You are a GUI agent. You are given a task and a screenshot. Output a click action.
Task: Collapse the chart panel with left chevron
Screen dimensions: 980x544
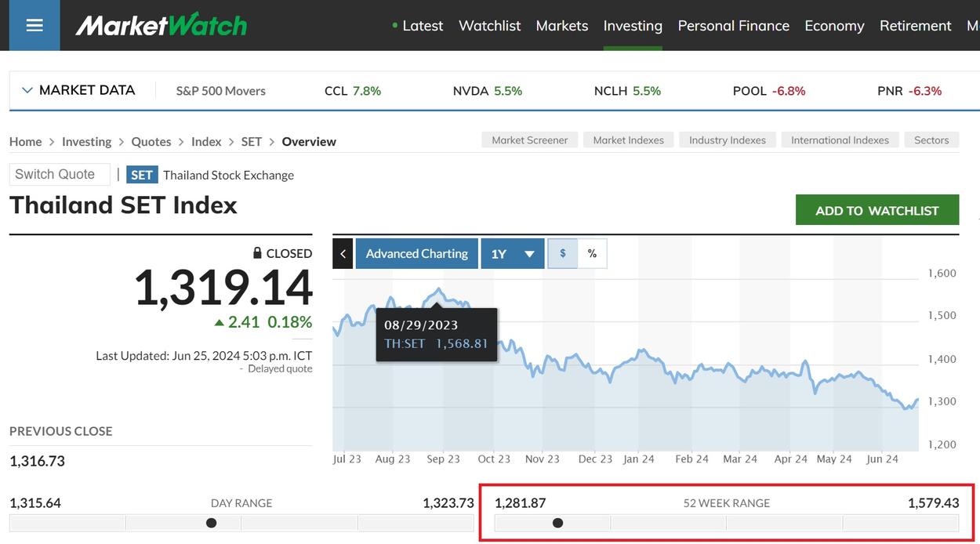click(343, 254)
